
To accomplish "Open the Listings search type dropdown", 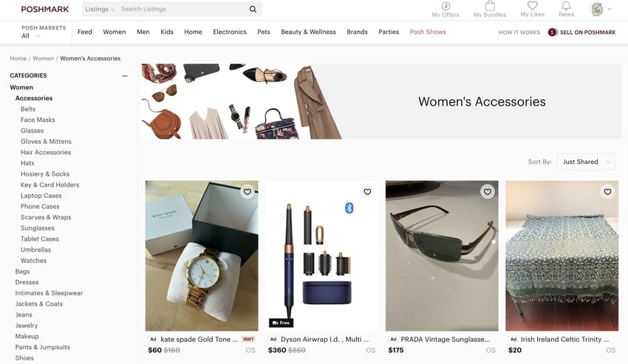I will (x=99, y=9).
